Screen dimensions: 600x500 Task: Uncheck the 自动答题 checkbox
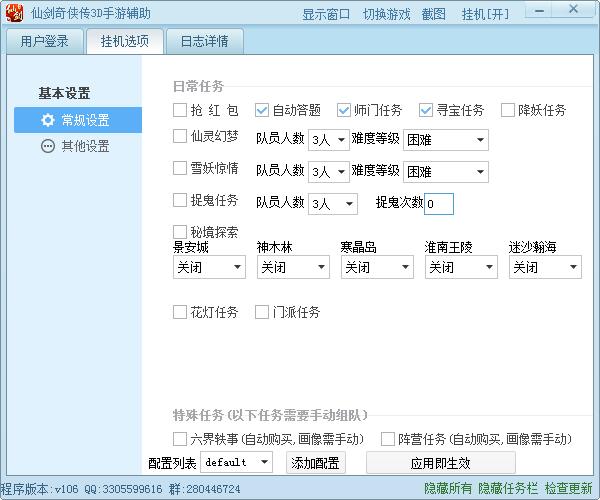point(262,110)
